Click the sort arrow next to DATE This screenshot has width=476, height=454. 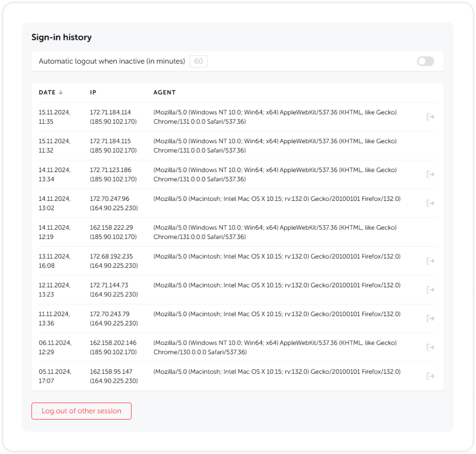61,92
